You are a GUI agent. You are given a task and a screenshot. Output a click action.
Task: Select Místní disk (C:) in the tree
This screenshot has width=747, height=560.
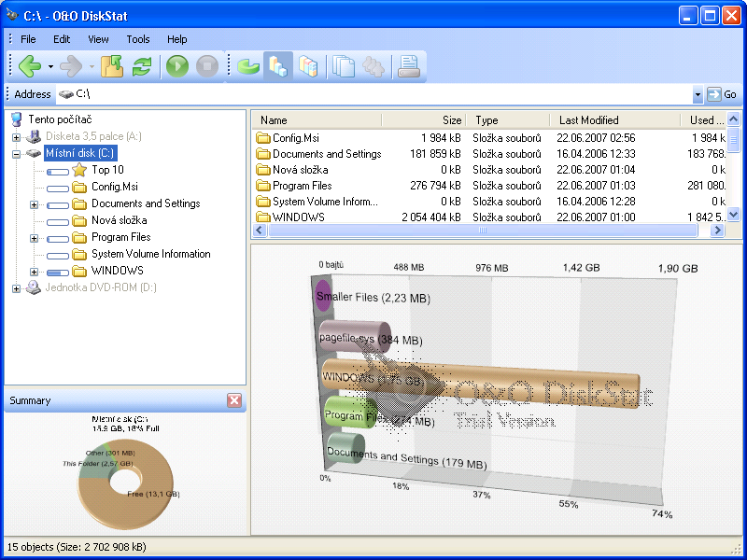80,153
